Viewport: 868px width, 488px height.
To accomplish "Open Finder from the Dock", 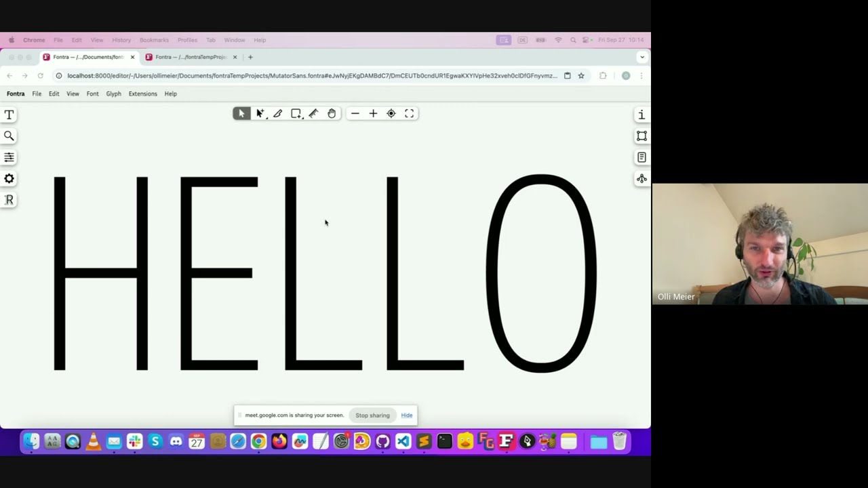I will click(x=31, y=442).
